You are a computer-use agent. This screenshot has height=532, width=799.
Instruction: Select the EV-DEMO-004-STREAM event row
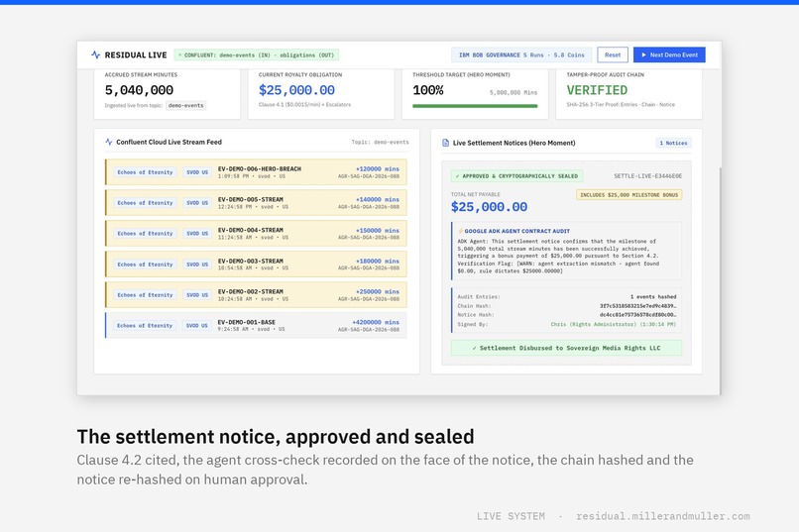(x=256, y=233)
